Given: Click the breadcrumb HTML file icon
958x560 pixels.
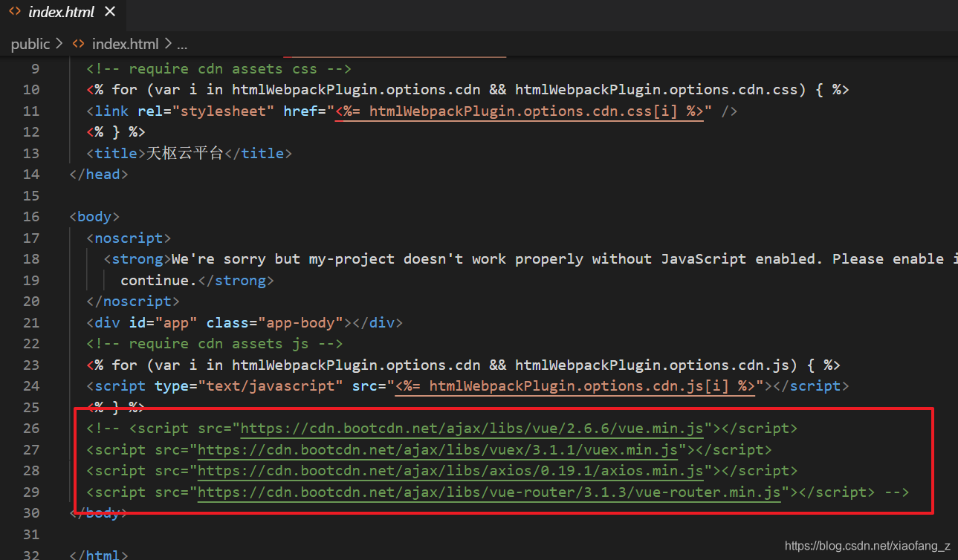Looking at the screenshot, I should 78,44.
